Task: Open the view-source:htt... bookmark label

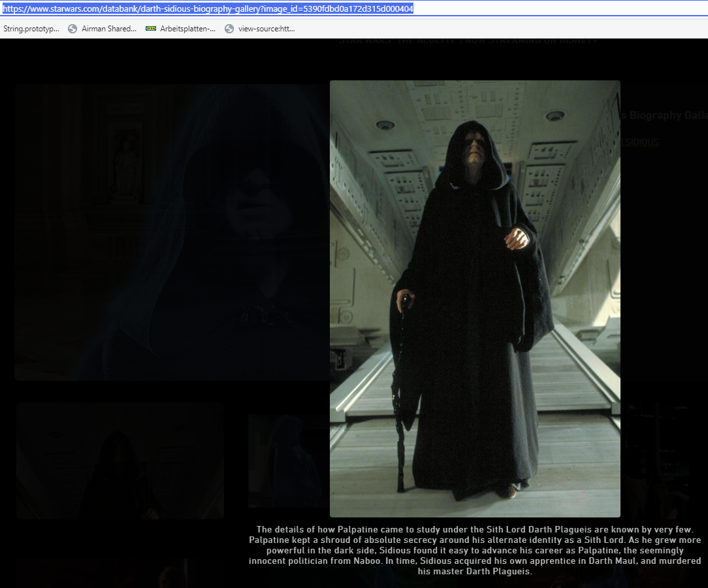Action: click(266, 29)
